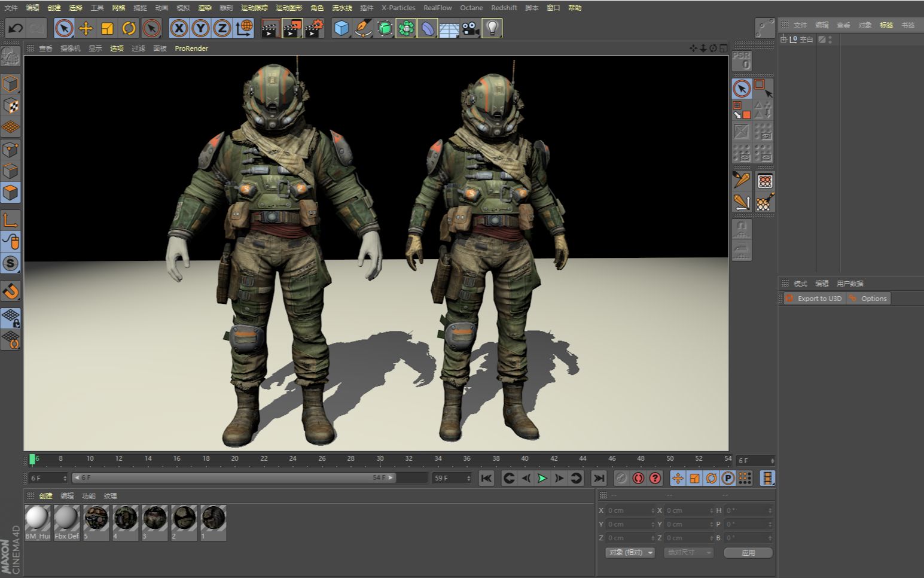
Task: Click maximize viewport icon at top right
Action: [x=724, y=48]
